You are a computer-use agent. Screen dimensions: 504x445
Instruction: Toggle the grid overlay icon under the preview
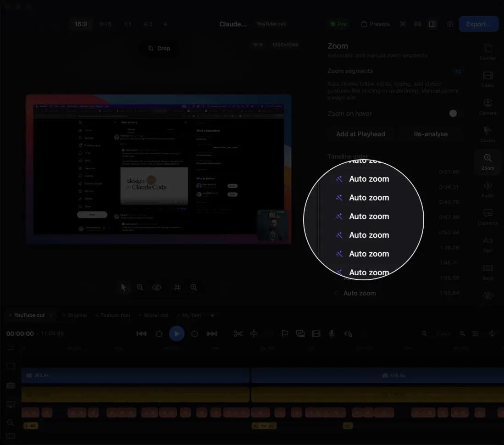(177, 288)
